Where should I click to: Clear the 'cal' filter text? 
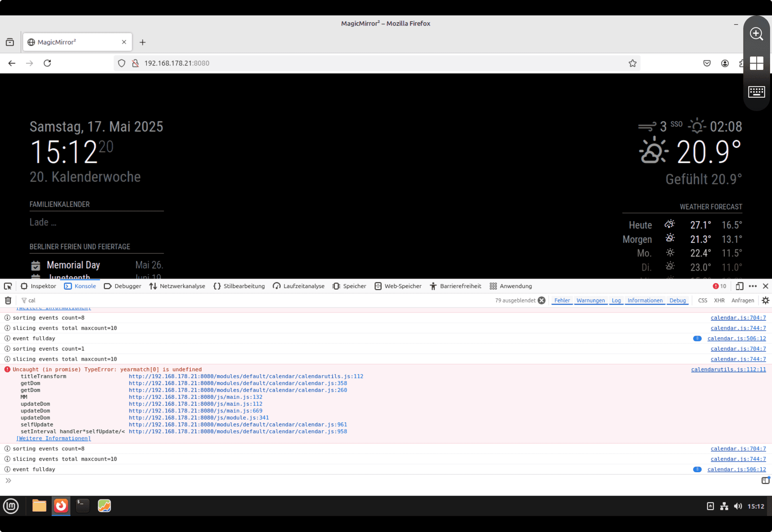click(542, 300)
